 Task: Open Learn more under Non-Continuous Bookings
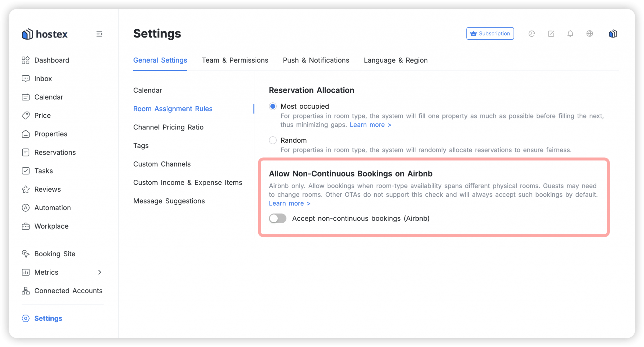point(289,203)
